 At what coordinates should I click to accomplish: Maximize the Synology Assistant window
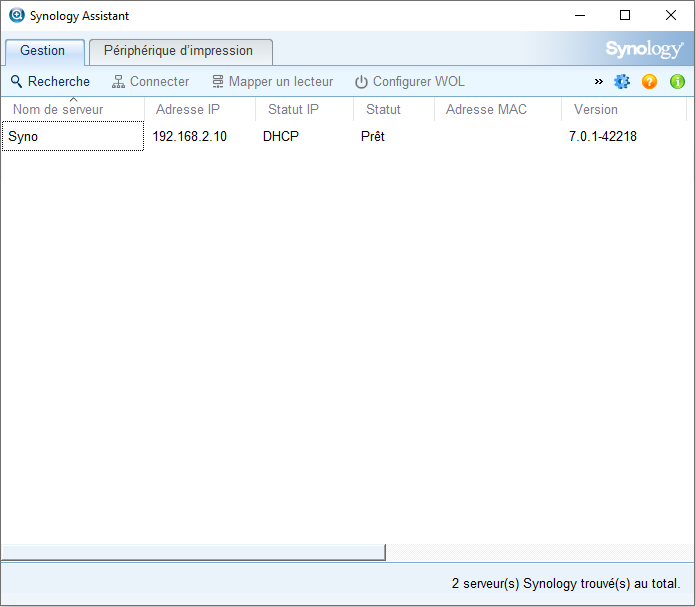[x=625, y=16]
